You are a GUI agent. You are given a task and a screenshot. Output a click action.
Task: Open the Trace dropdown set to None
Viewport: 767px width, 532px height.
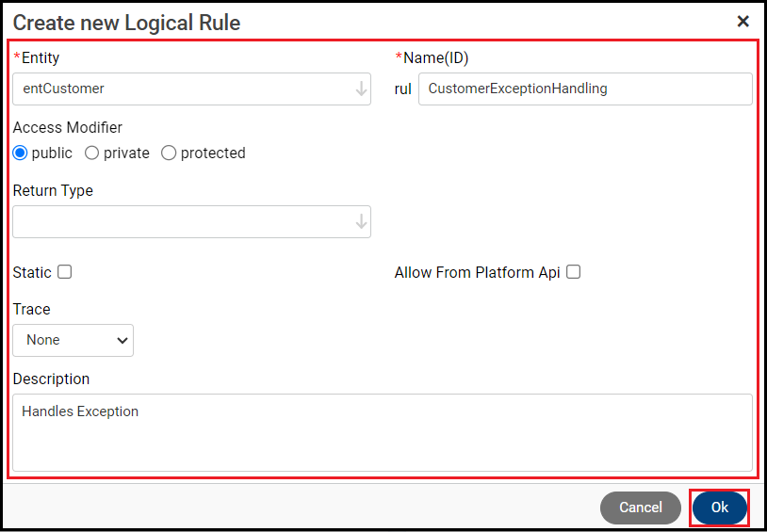pyautogui.click(x=73, y=340)
